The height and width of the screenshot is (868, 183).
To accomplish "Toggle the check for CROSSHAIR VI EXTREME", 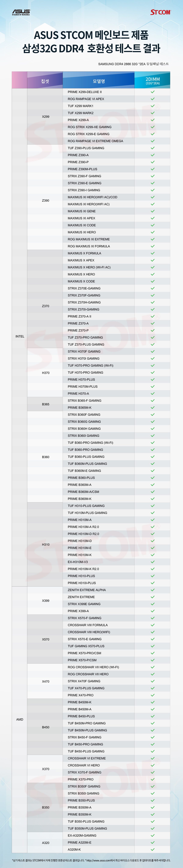I will [153, 758].
